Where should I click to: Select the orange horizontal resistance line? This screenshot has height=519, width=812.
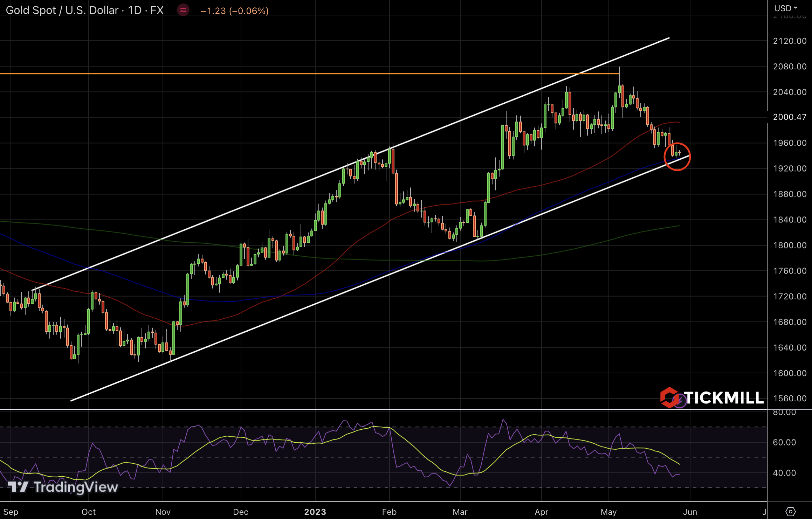point(280,74)
